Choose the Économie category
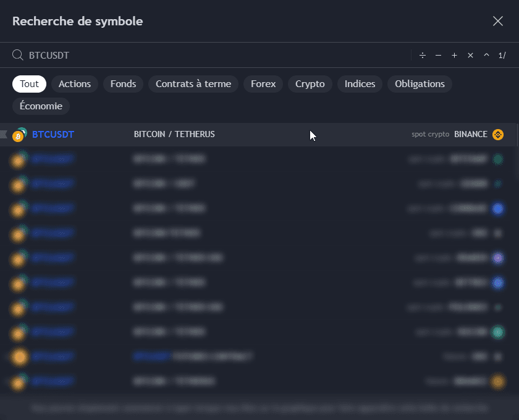This screenshot has height=420, width=519. pos(41,106)
